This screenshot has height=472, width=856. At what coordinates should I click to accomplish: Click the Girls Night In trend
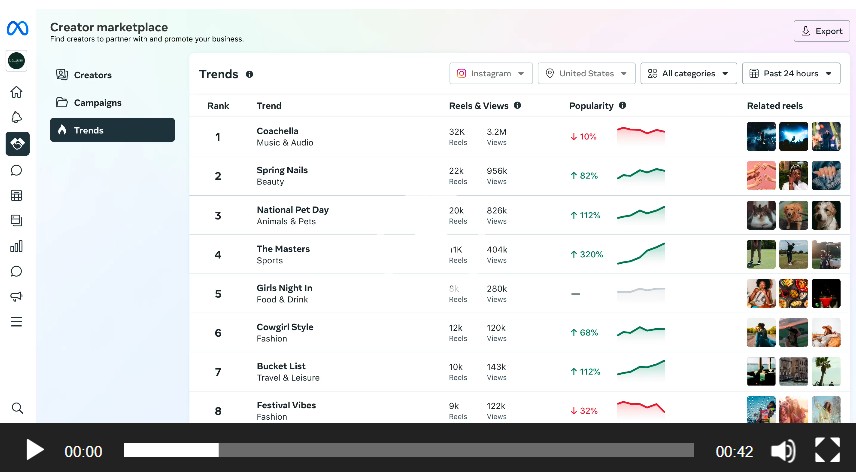tap(284, 288)
